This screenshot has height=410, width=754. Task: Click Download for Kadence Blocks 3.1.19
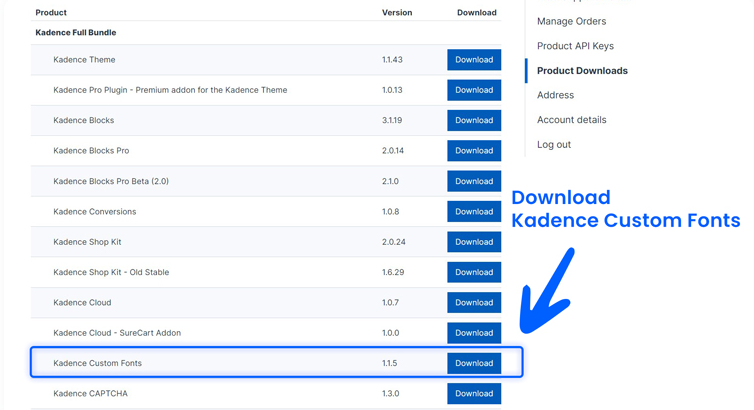point(473,120)
